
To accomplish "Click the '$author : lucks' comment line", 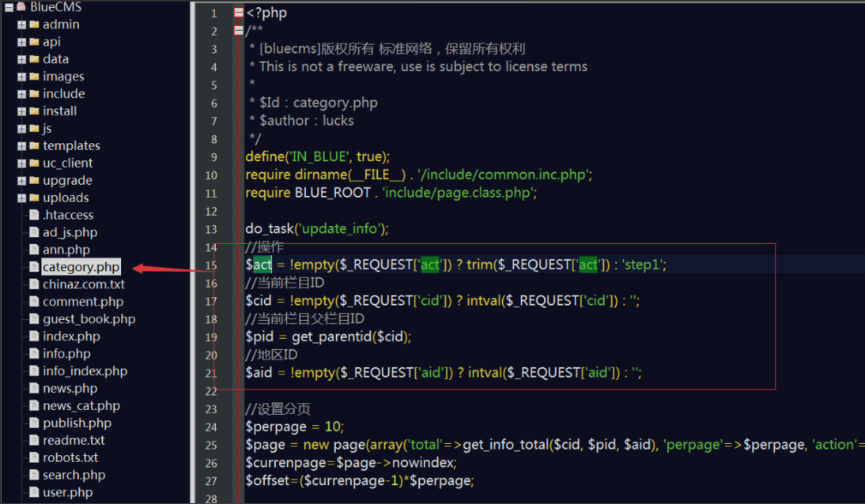I will click(x=302, y=121).
